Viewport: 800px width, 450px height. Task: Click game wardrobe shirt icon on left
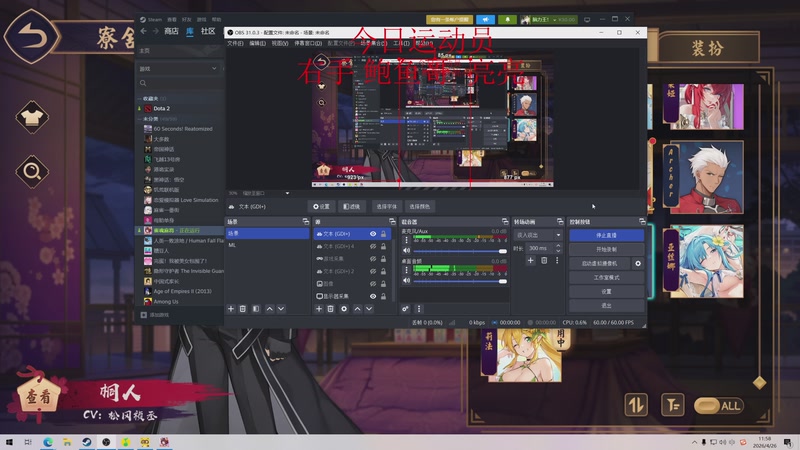click(x=32, y=118)
